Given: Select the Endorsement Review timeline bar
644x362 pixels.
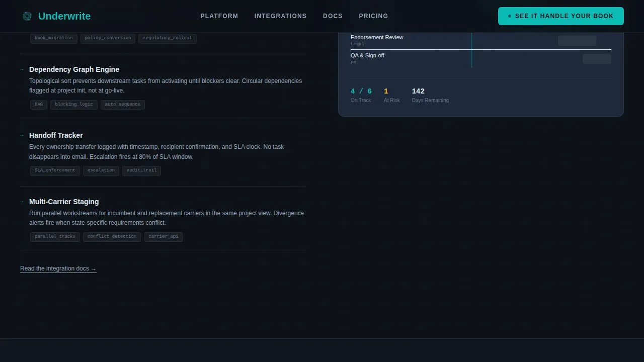Looking at the screenshot, I should click(577, 41).
